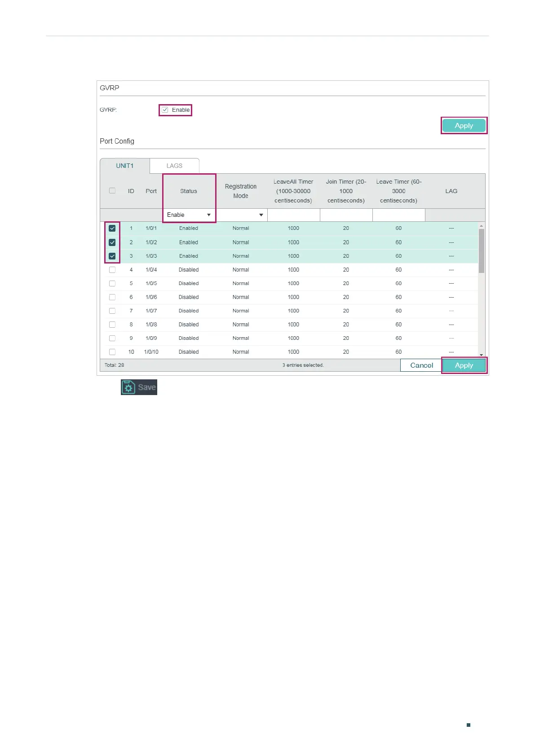Image resolution: width=535 pixels, height=756 pixels.
Task: Click scrollbar down arrow in port table
Action: click(481, 355)
